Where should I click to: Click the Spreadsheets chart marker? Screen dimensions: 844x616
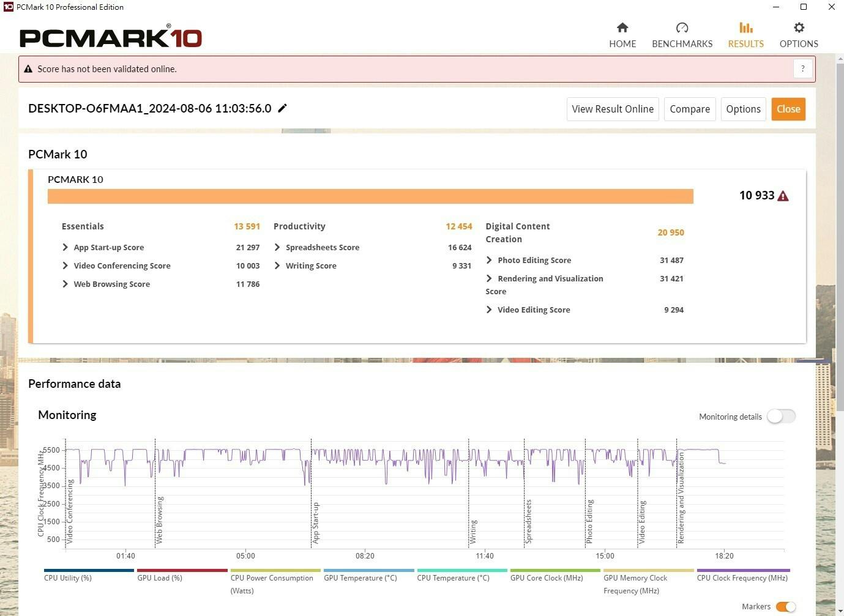pos(529,521)
